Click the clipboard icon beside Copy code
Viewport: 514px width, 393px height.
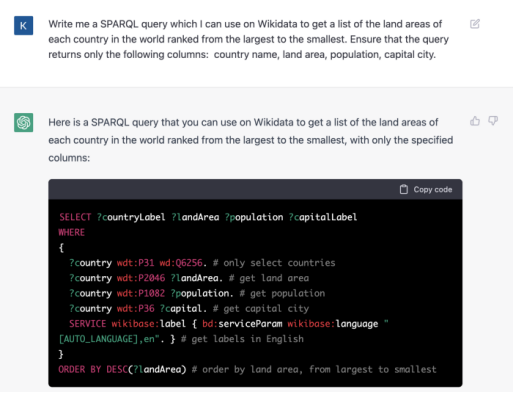pos(404,189)
